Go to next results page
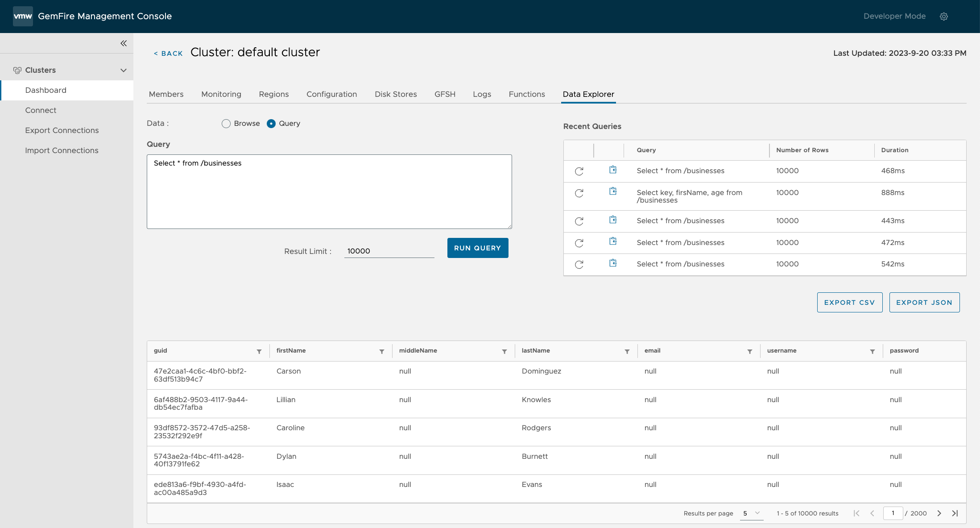980x528 pixels. pyautogui.click(x=939, y=513)
